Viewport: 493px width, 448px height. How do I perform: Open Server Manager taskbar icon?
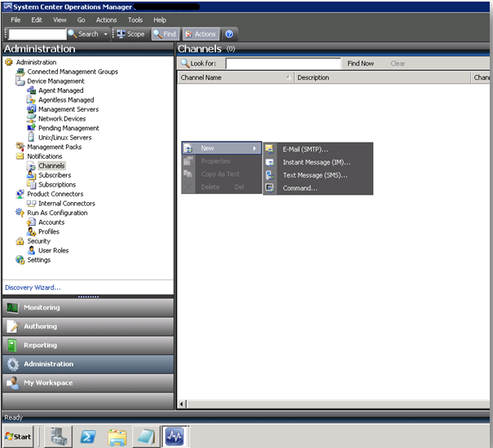(x=59, y=437)
